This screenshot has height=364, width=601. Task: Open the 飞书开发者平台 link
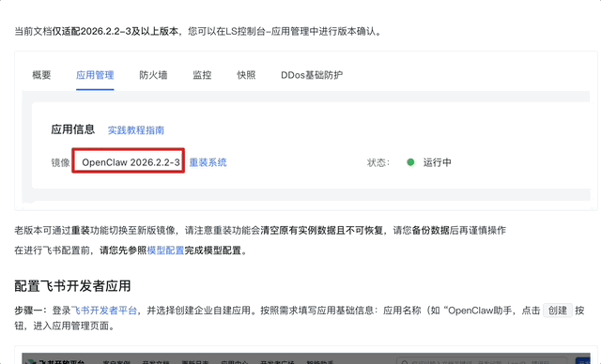pos(104,311)
